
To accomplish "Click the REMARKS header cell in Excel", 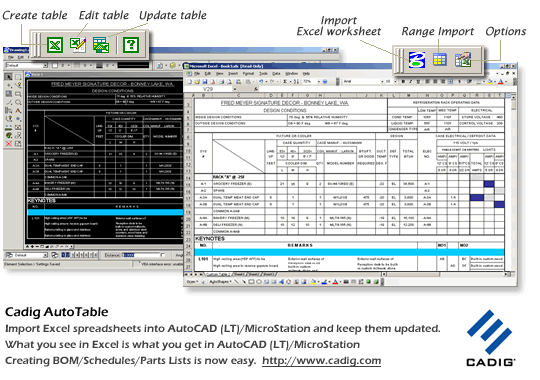I will [300, 245].
